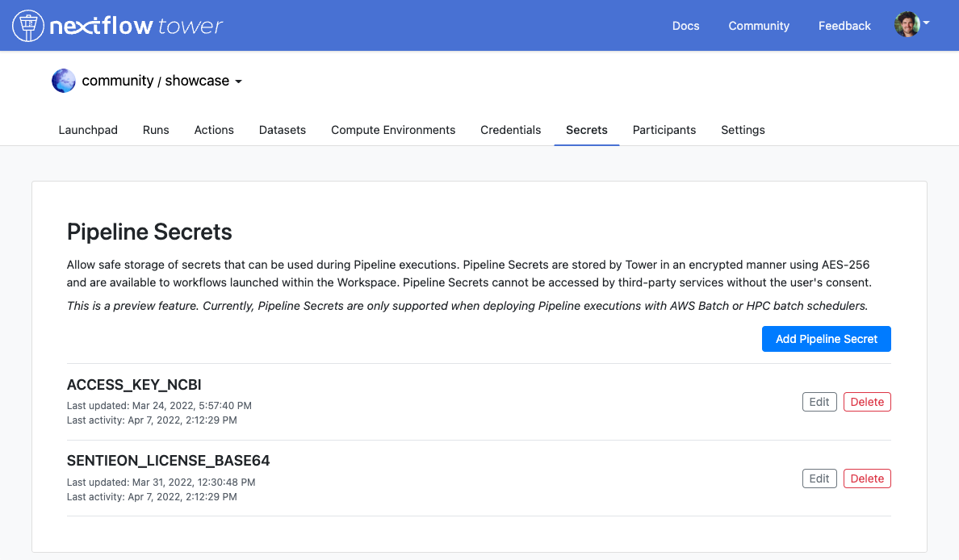Viewport: 959px width, 560px height.
Task: Expand the caret next to the user avatar
Action: (927, 23)
